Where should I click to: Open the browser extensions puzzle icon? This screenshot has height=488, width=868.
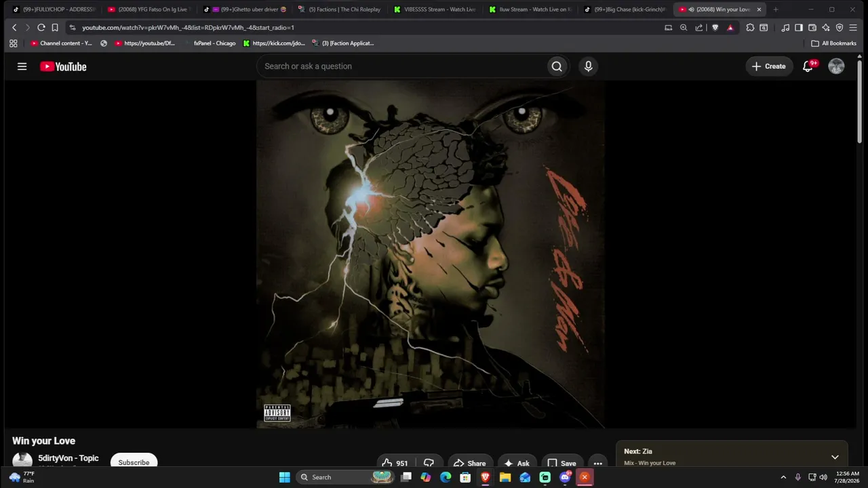pos(750,28)
